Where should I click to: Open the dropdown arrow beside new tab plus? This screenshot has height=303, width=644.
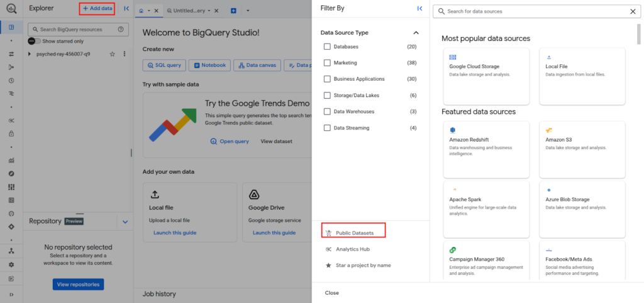coord(248,11)
